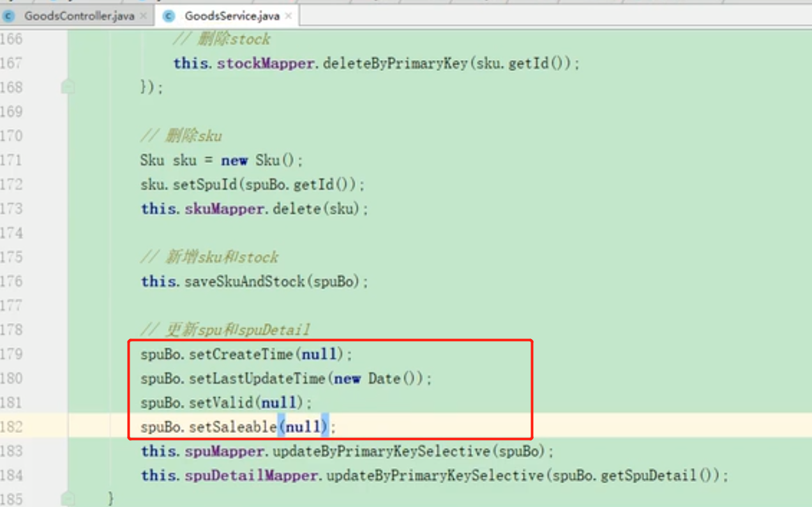
Task: Select the GoodsService.java tab
Action: 232,16
